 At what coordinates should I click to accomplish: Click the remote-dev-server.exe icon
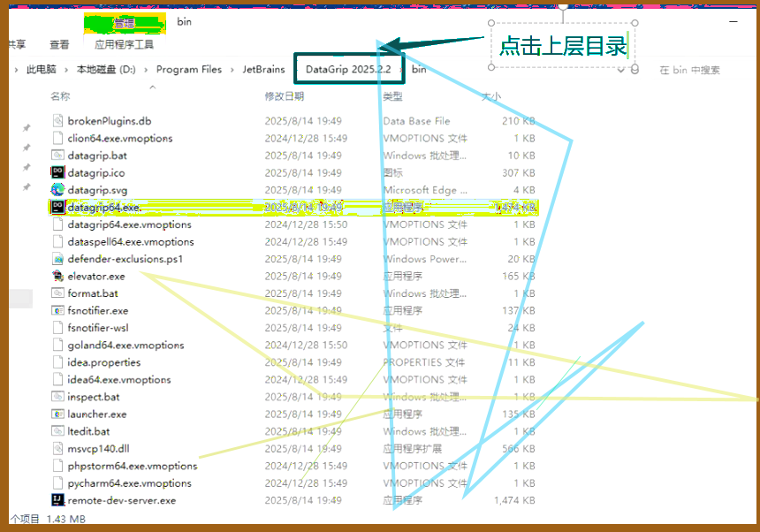[x=57, y=500]
